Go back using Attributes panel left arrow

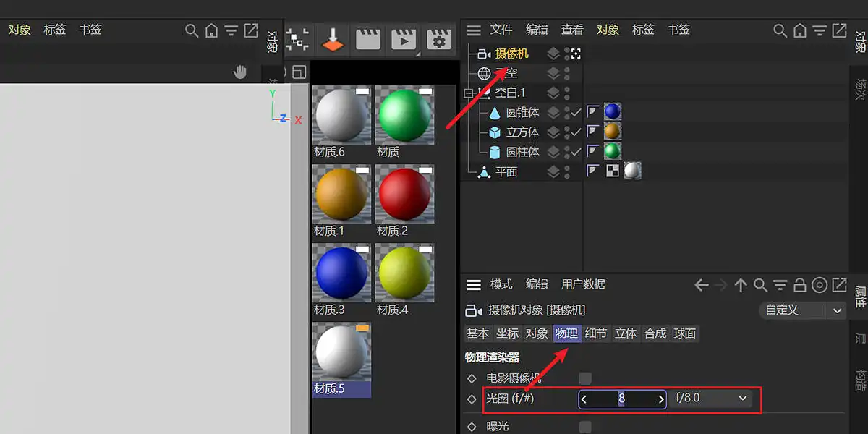pos(701,285)
